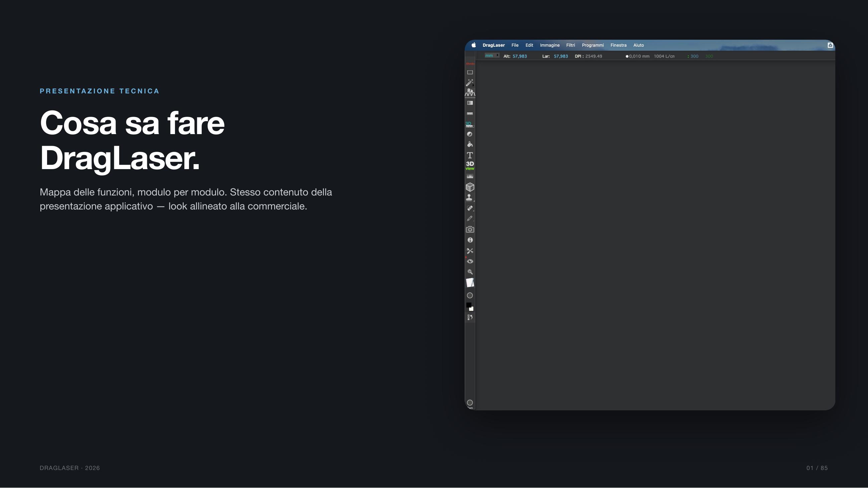The width and height of the screenshot is (868, 488).
Task: Click the PRESENTAZIONE TECNICA label
Action: pyautogui.click(x=99, y=91)
